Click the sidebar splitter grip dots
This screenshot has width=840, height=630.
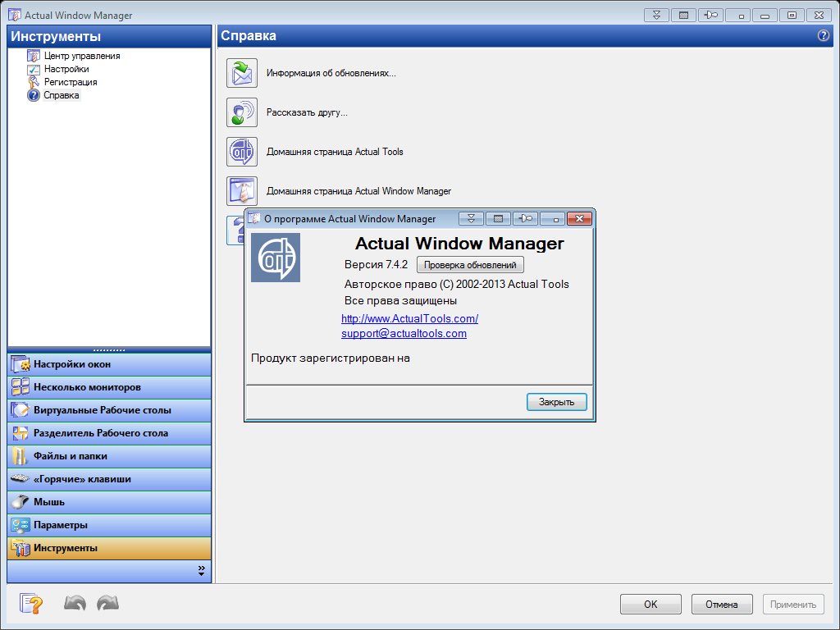pyautogui.click(x=109, y=349)
